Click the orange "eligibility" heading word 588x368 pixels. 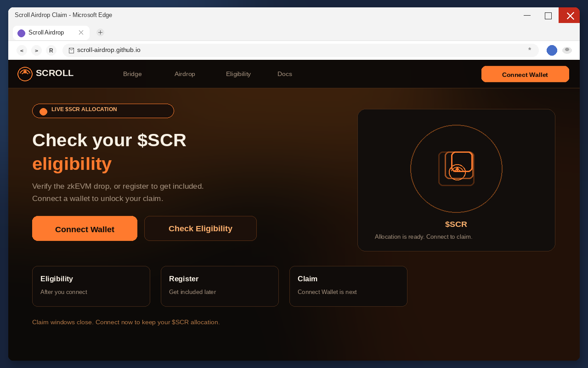[x=72, y=164]
